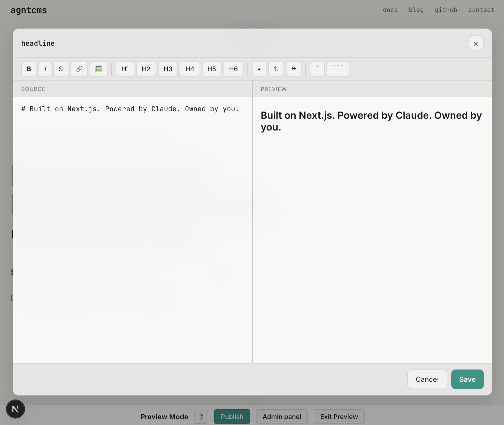Click into the markdown source text area

point(133,230)
